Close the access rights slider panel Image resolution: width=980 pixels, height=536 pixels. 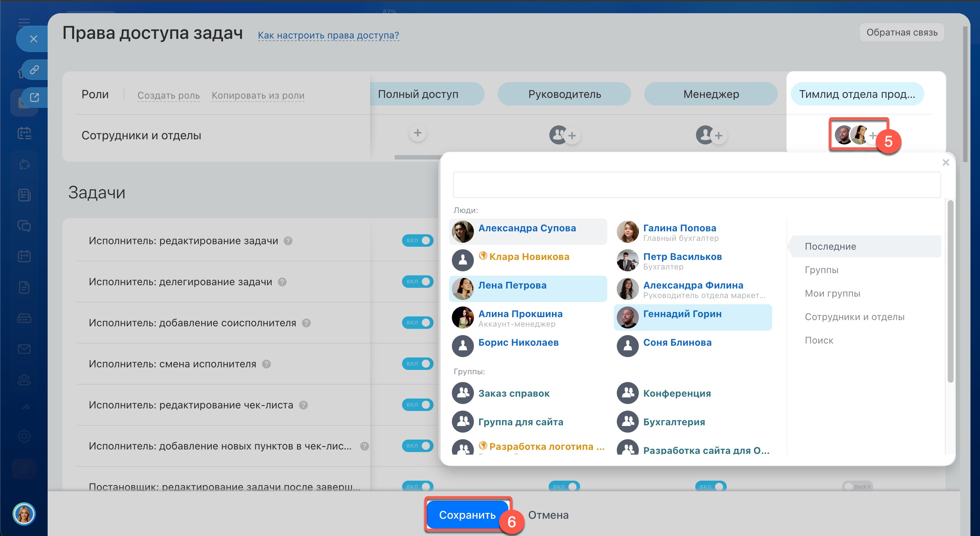pyautogui.click(x=33, y=39)
